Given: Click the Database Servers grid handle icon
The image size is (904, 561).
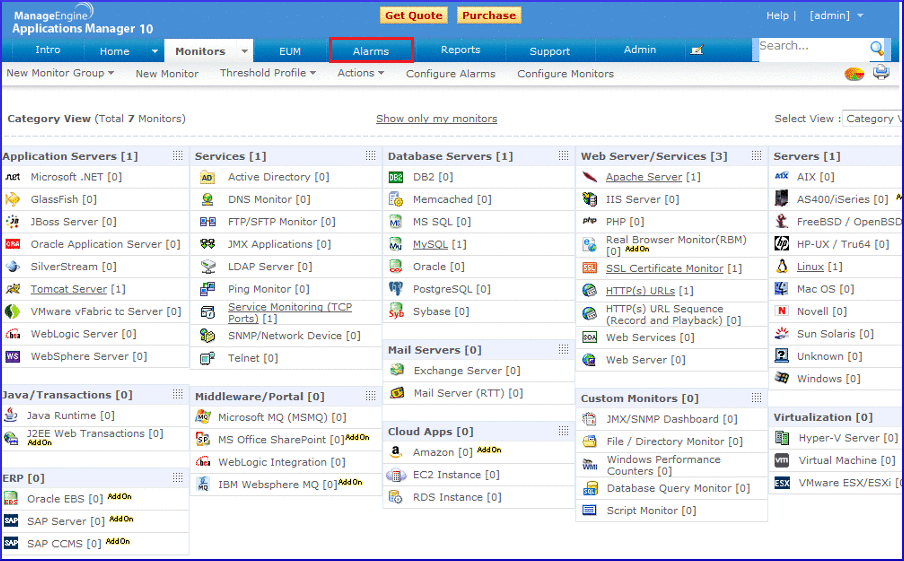Looking at the screenshot, I should point(563,156).
